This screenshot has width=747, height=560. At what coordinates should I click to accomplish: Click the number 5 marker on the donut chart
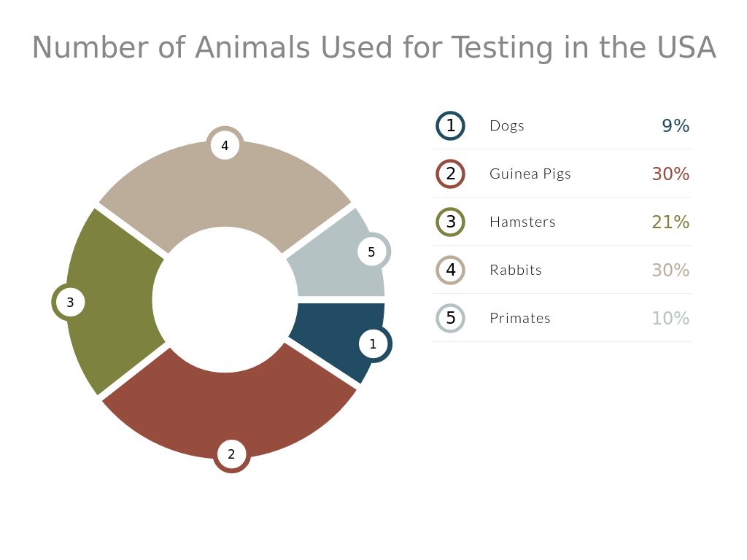371,252
